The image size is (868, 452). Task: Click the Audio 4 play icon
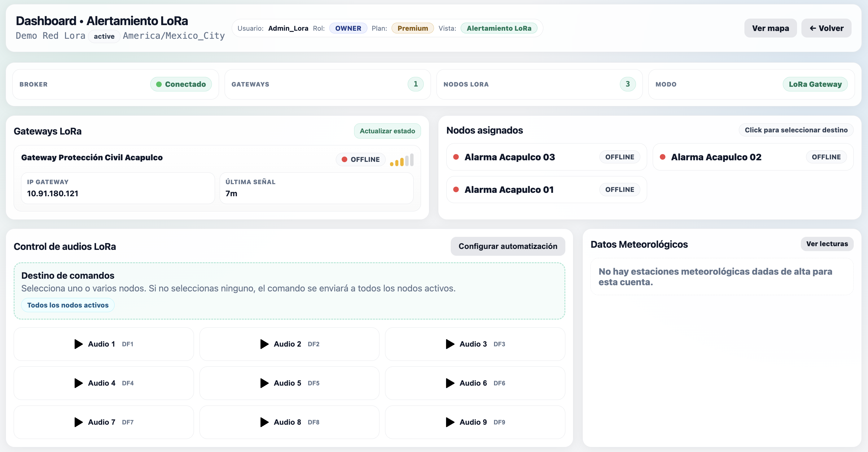coord(78,383)
